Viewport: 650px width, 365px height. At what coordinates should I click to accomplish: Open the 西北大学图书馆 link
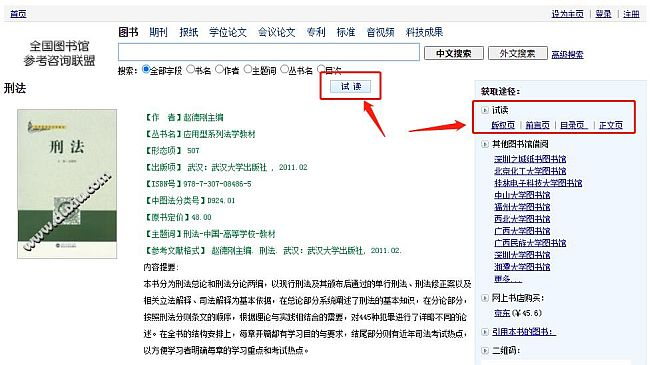coord(522,219)
